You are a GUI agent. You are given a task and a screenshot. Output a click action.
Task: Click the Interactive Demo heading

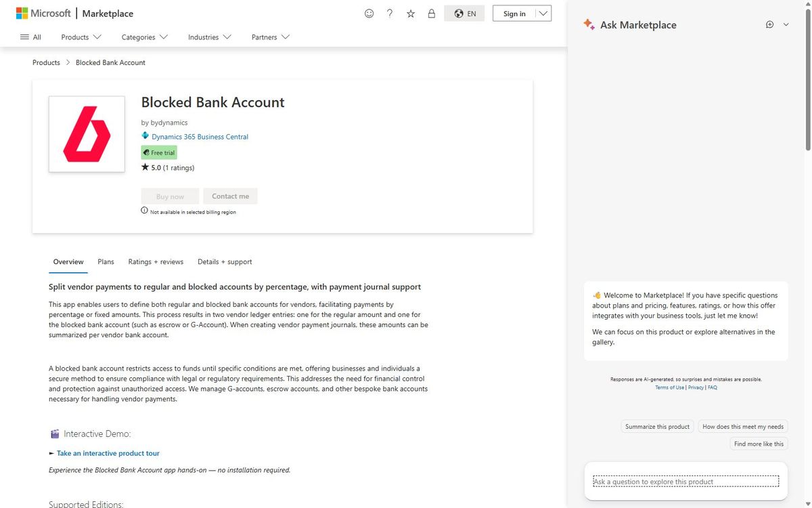click(97, 433)
